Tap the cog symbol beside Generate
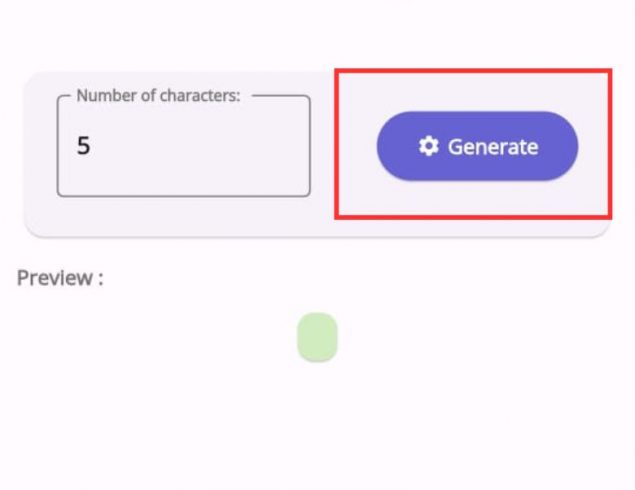Screen dimensions: 635x490 click(x=429, y=147)
